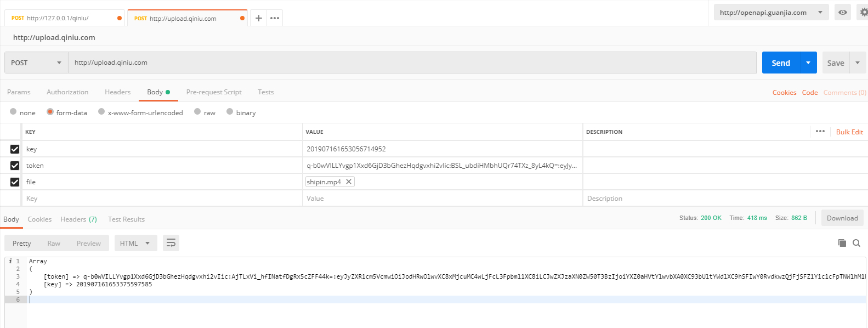Click the [key] line in response body

(98, 284)
